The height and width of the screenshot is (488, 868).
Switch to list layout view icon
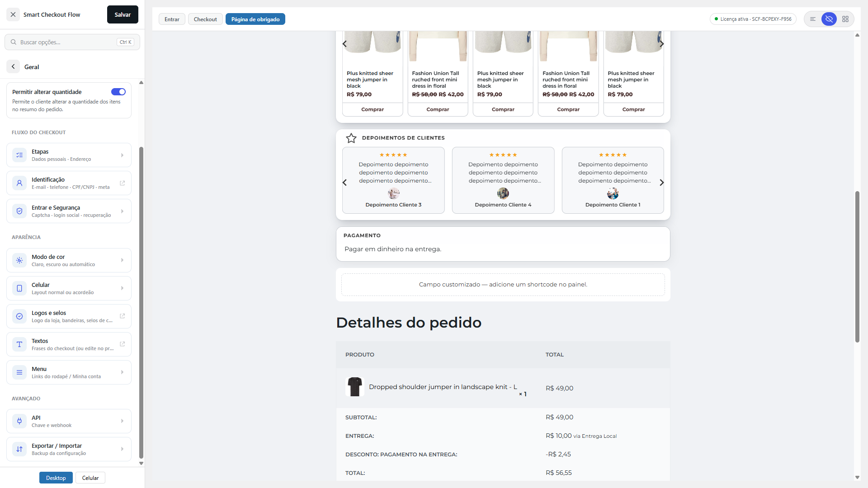(x=813, y=19)
